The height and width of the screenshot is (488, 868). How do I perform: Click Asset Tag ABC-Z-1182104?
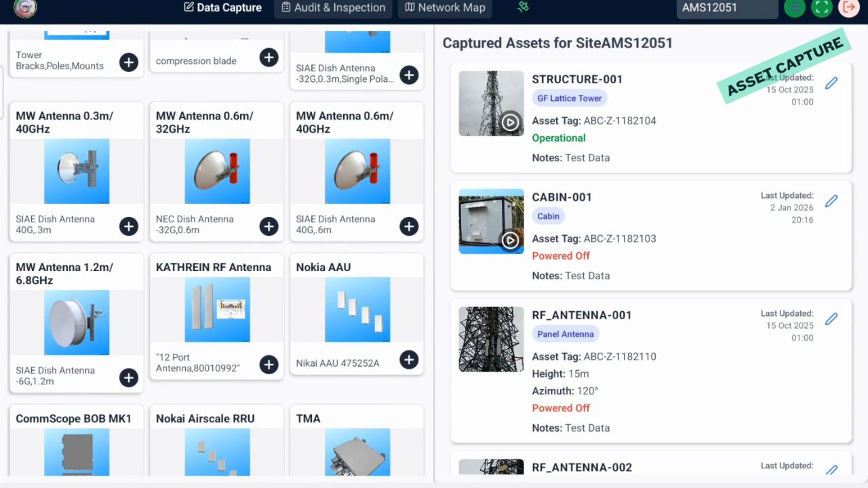(594, 121)
